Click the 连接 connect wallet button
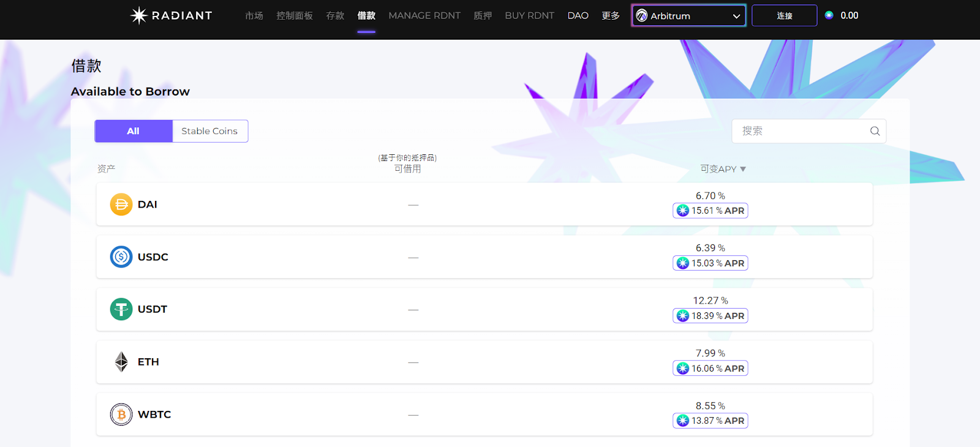Screen dimensions: 980x447 click(785, 15)
